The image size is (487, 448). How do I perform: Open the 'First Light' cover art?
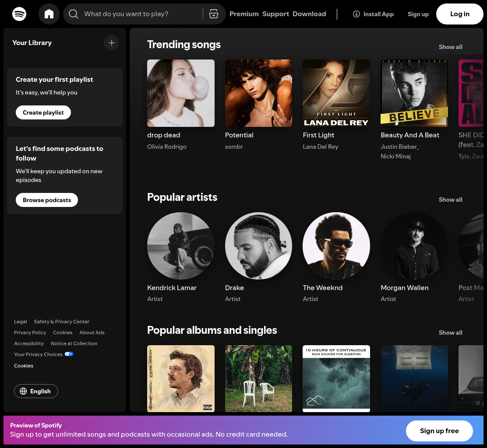coord(336,93)
